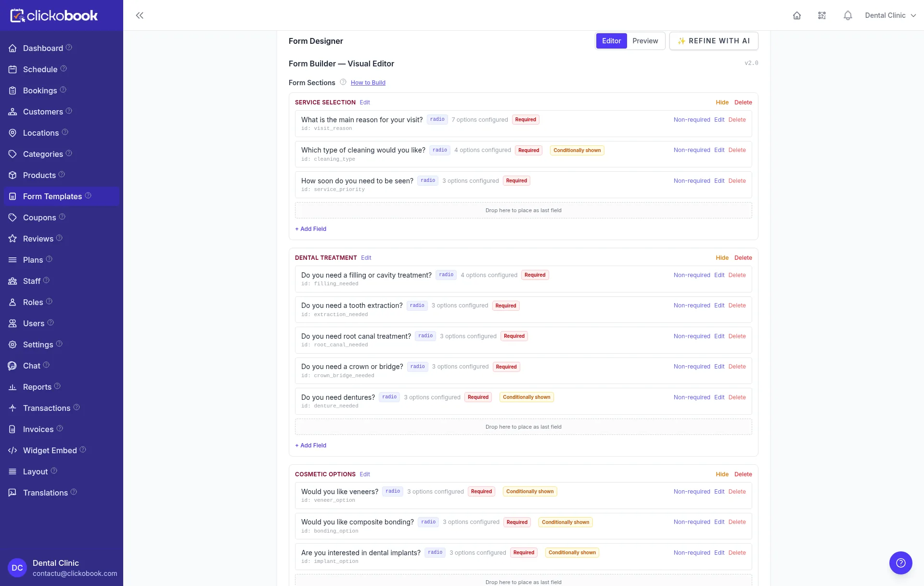Open the QR code icon in header

pos(822,15)
